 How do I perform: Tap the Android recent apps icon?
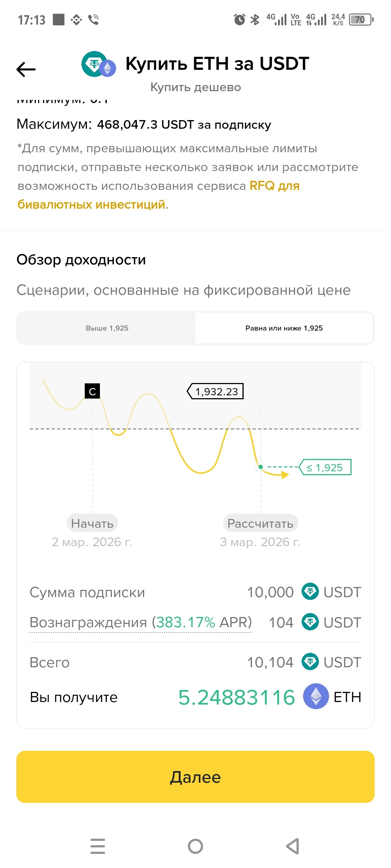pyautogui.click(x=98, y=846)
